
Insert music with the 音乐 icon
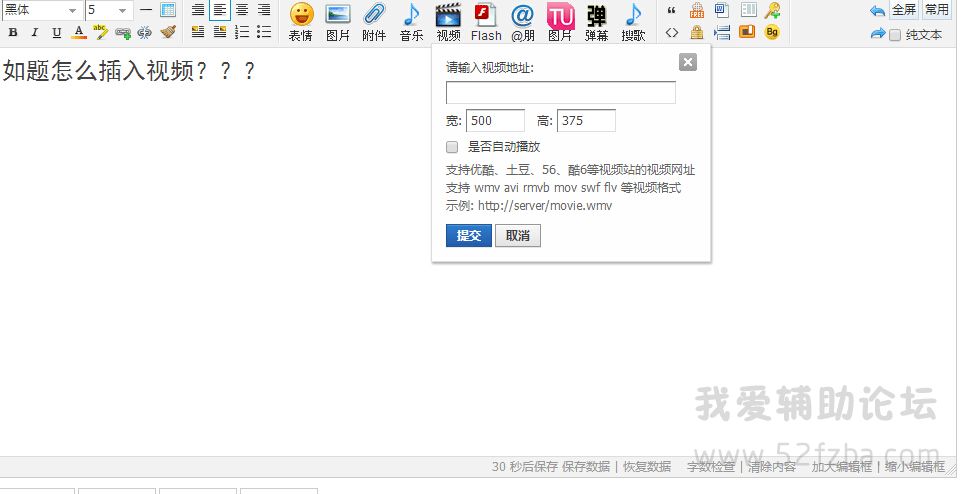(x=411, y=22)
